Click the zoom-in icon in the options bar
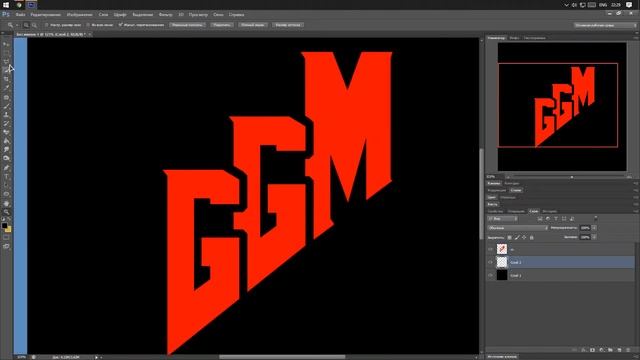 coord(26,25)
